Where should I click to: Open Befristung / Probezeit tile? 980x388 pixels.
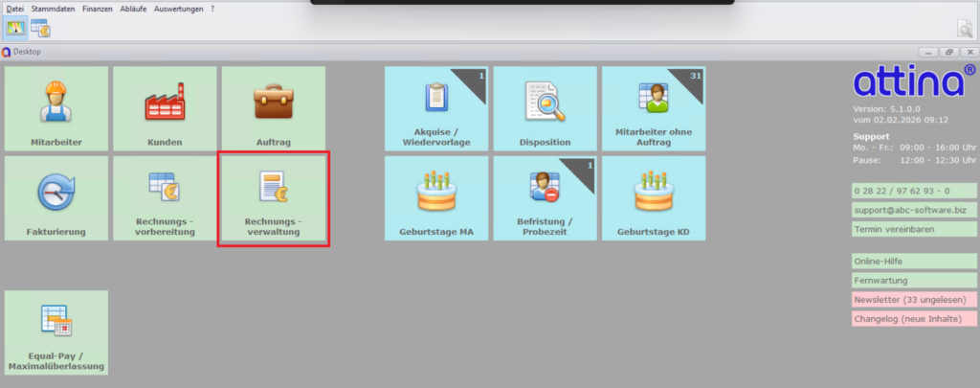(x=545, y=198)
